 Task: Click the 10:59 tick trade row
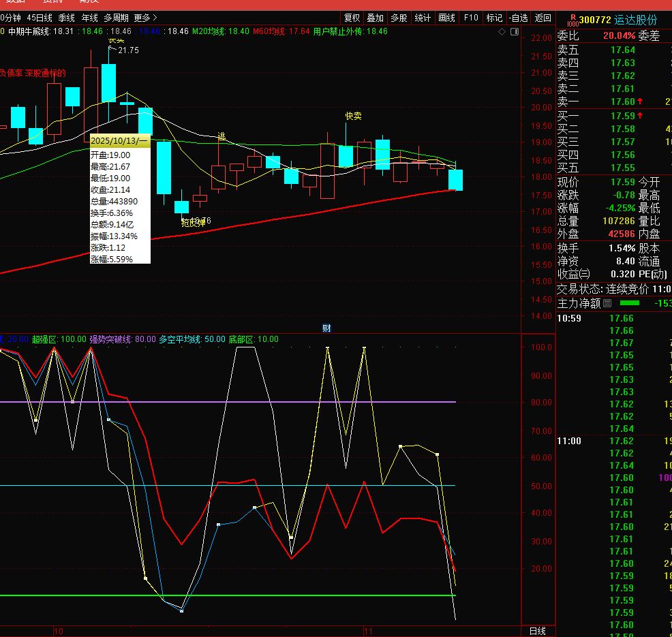point(614,318)
